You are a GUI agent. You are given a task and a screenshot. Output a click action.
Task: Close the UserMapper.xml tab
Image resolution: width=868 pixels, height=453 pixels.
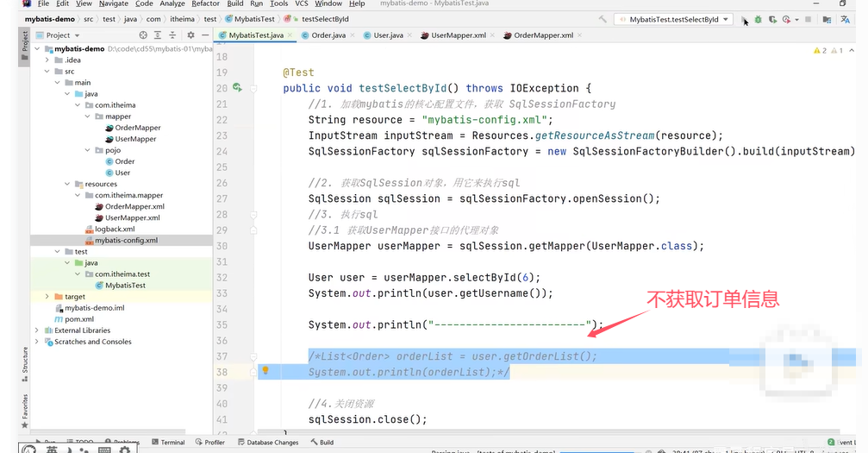pos(492,35)
